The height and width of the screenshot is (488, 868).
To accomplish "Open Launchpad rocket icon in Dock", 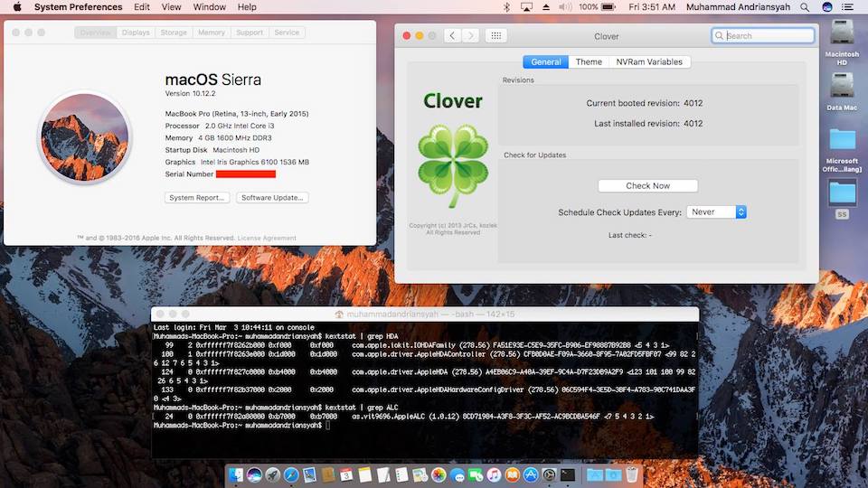I will 272,474.
